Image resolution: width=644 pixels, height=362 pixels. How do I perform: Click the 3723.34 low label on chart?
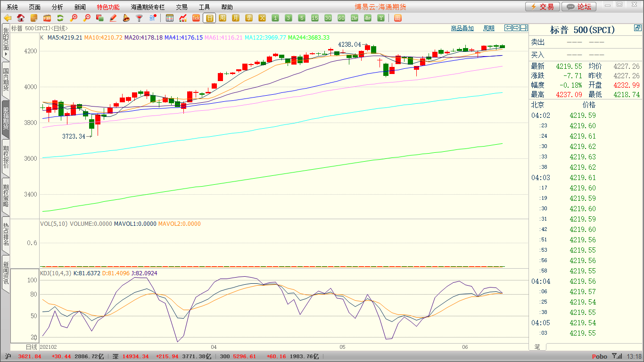pos(74,136)
